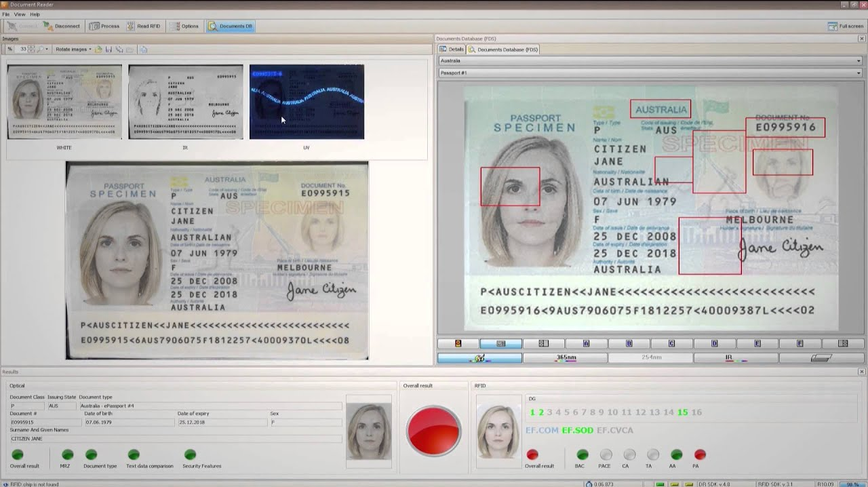
Task: Toggle the Documents DB panel button
Action: 231,26
